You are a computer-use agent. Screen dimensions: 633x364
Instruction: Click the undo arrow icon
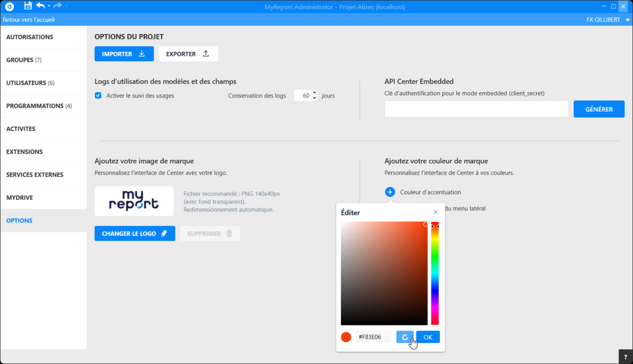(x=41, y=6)
